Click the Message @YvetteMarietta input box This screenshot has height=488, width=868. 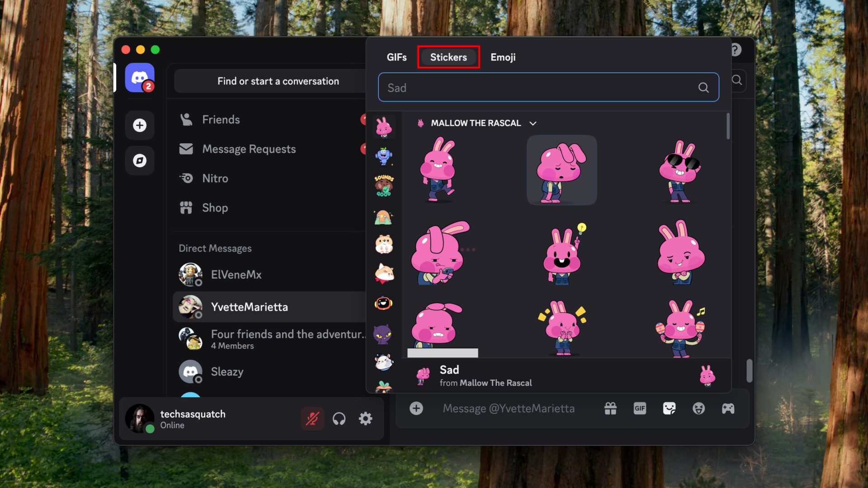[509, 408]
